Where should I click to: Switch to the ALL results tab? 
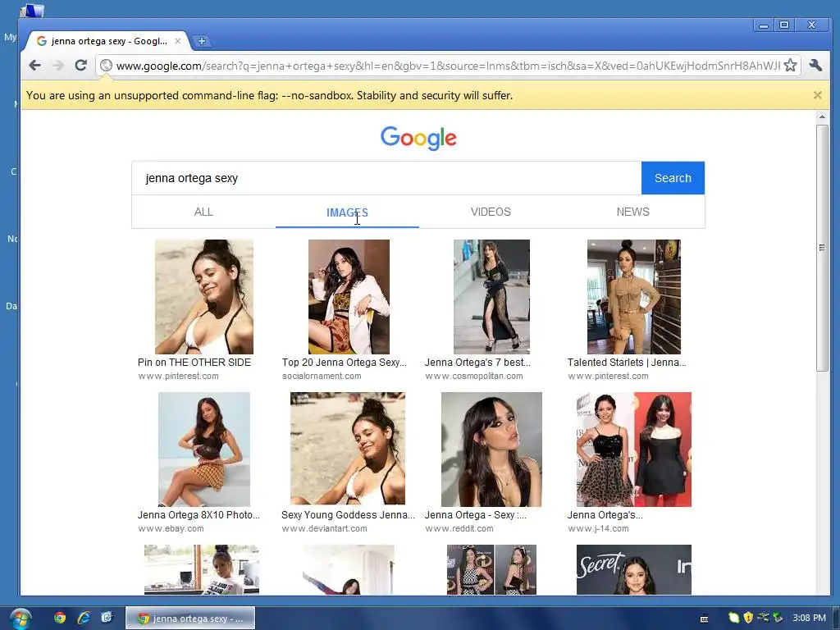pyautogui.click(x=203, y=212)
